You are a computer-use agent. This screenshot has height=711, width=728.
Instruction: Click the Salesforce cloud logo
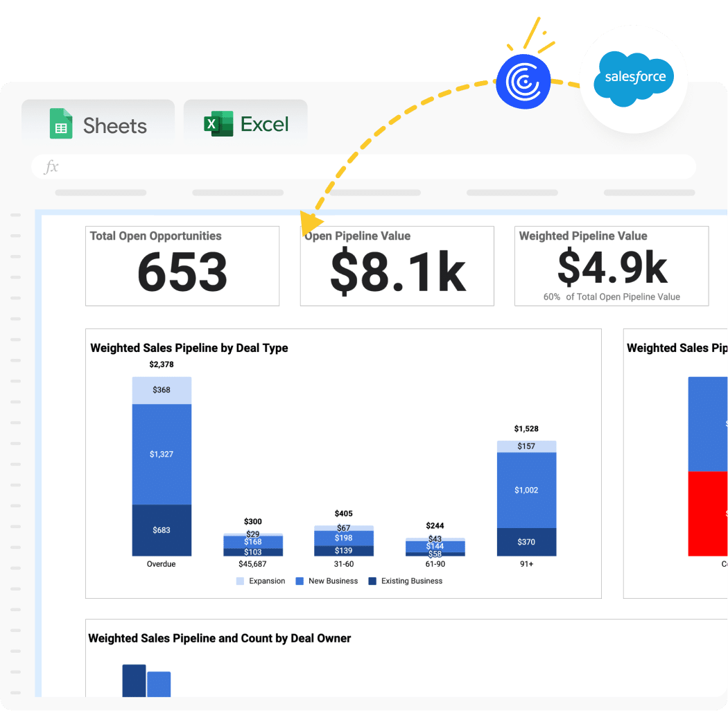click(x=634, y=78)
